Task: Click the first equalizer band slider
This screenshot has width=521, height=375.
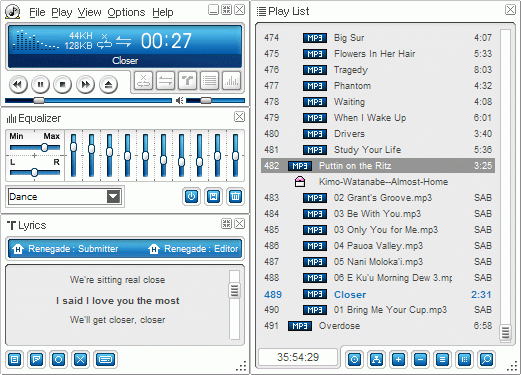Action: coord(73,155)
